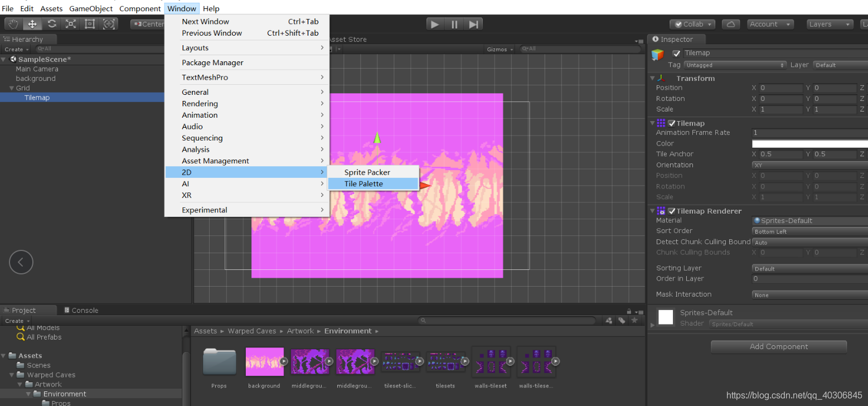Click the circled back arrow overlay button
The width and height of the screenshot is (868, 406).
pyautogui.click(x=21, y=262)
